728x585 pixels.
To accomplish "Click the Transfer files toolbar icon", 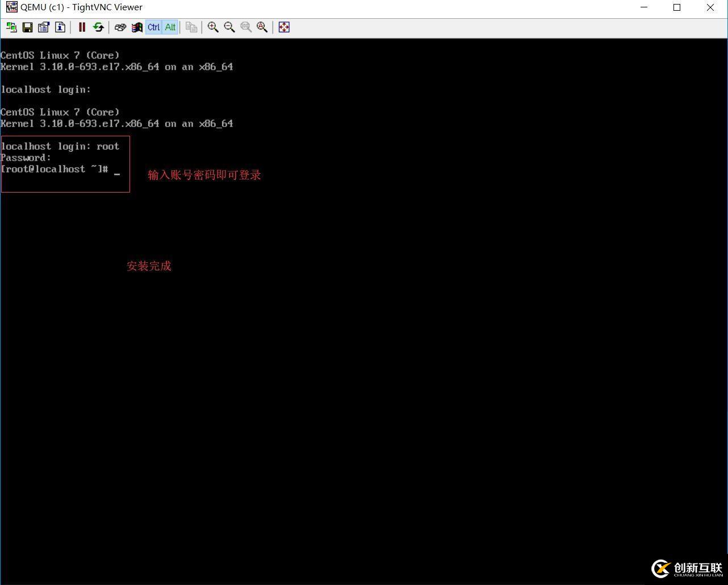I will click(191, 27).
